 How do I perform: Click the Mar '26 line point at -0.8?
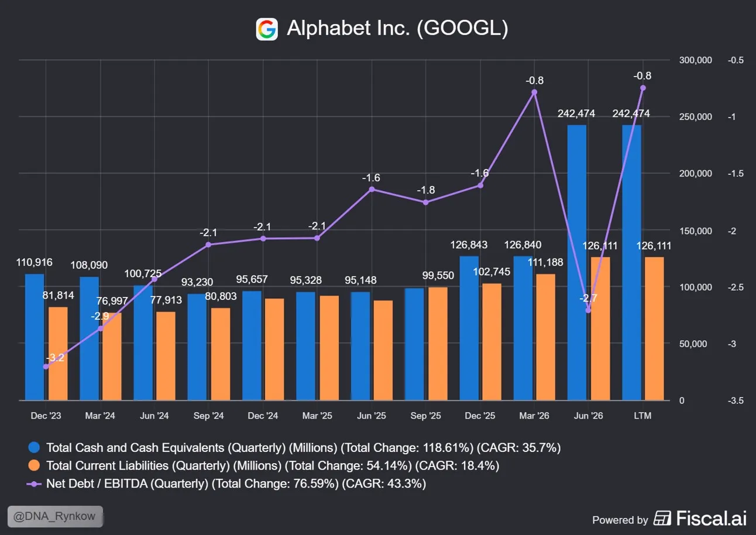pyautogui.click(x=534, y=92)
